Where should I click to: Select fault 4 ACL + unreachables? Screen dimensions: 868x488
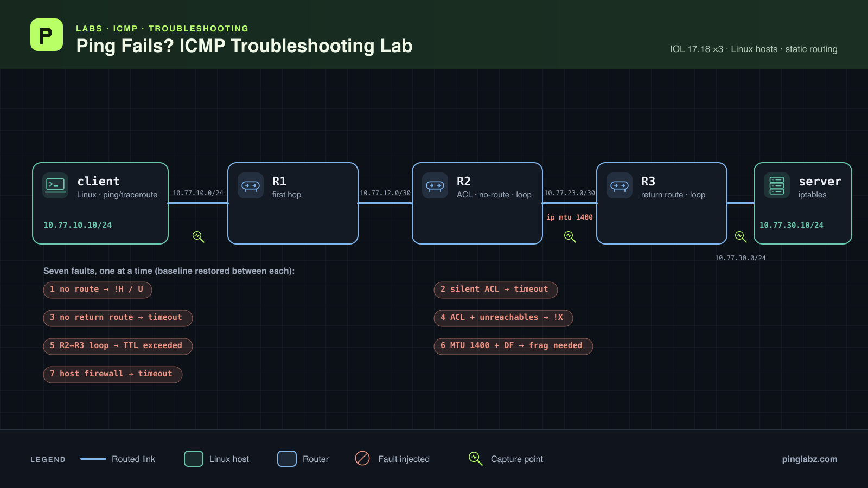click(x=503, y=318)
